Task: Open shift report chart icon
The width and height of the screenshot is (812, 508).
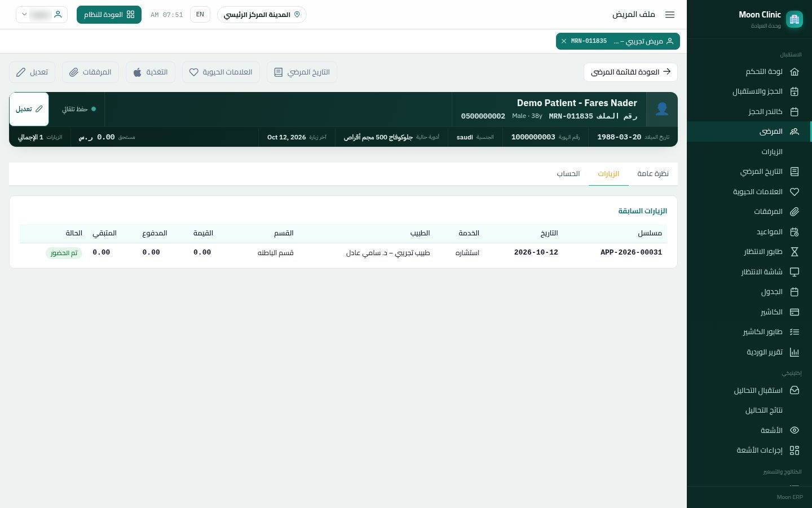Action: coord(795,352)
